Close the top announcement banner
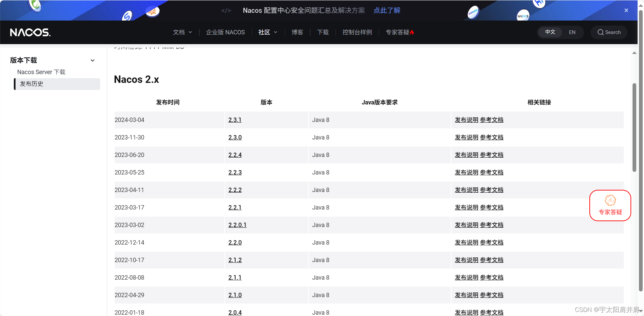 click(626, 10)
